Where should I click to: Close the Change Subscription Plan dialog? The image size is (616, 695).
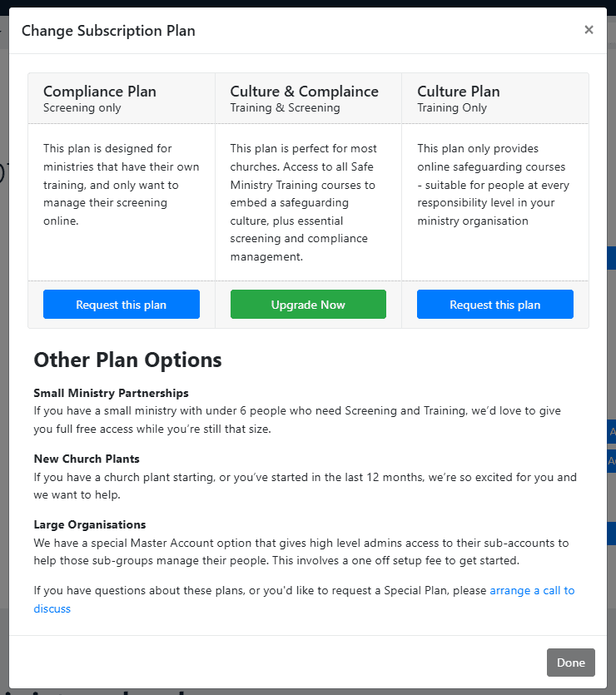(589, 30)
